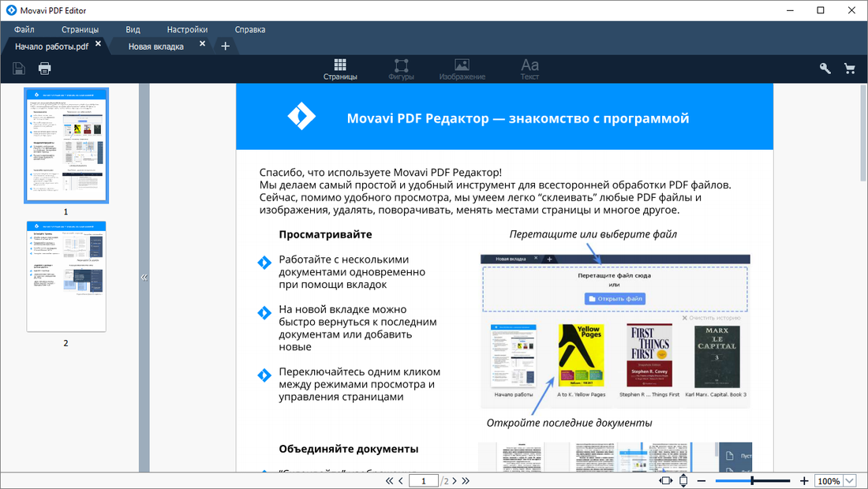Click the Объединяйте документы heading
868x489 pixels.
pyautogui.click(x=348, y=449)
